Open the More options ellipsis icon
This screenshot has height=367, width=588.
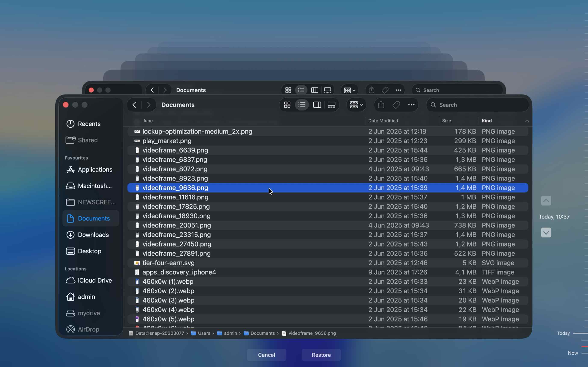(x=411, y=105)
